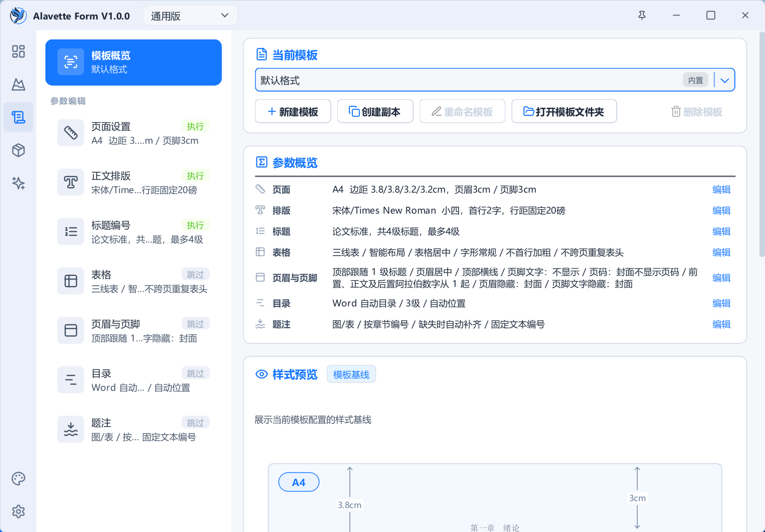Open the palette theme icon

(x=18, y=479)
